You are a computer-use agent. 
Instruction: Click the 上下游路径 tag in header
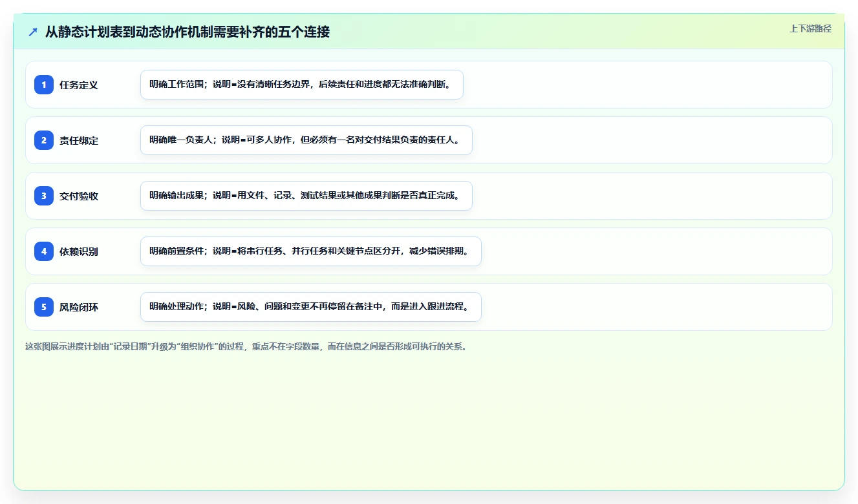coord(810,28)
